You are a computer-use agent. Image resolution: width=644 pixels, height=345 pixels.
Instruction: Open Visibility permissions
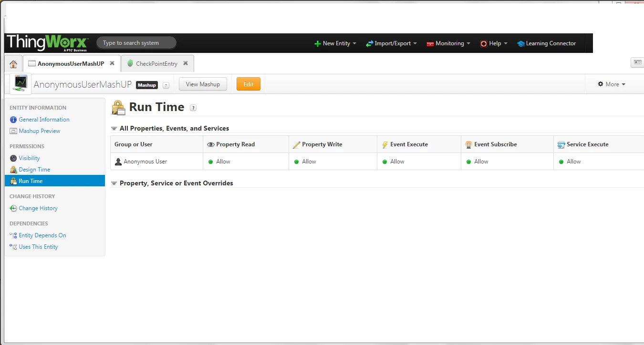(29, 158)
